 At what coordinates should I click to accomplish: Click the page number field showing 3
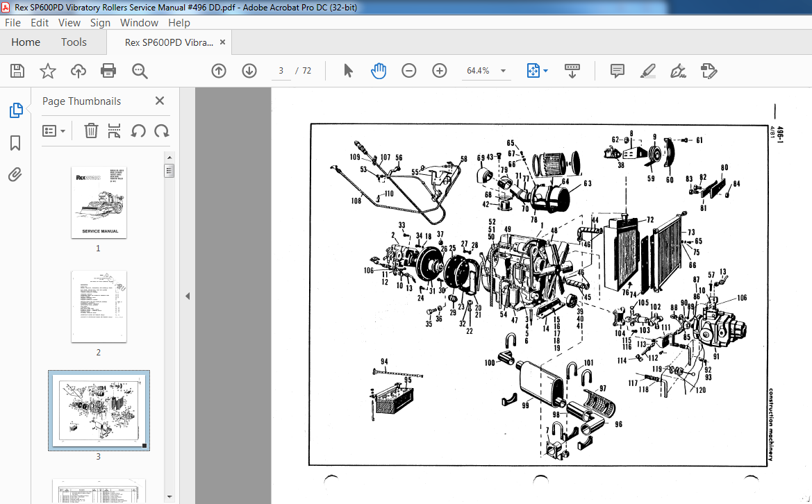tap(281, 71)
